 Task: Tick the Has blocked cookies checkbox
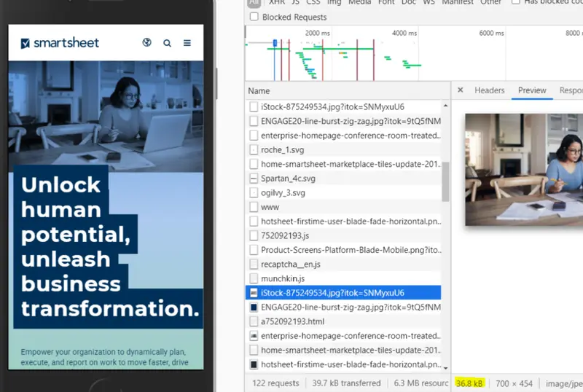[x=516, y=2]
